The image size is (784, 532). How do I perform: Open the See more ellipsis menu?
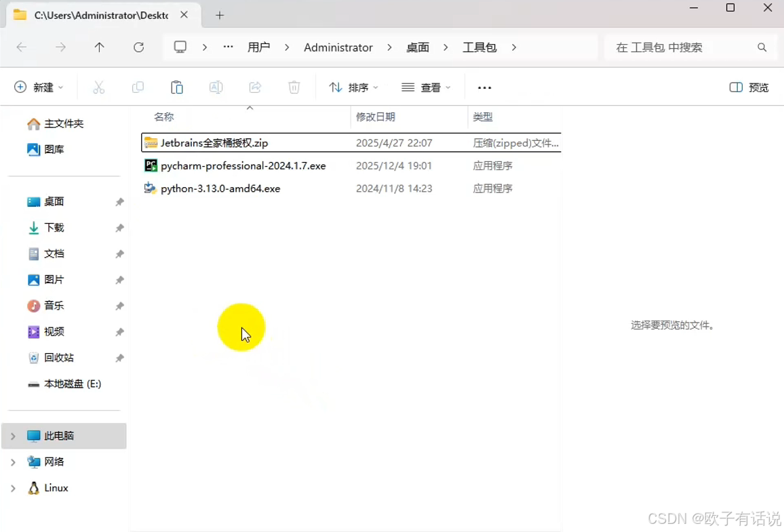pos(484,87)
